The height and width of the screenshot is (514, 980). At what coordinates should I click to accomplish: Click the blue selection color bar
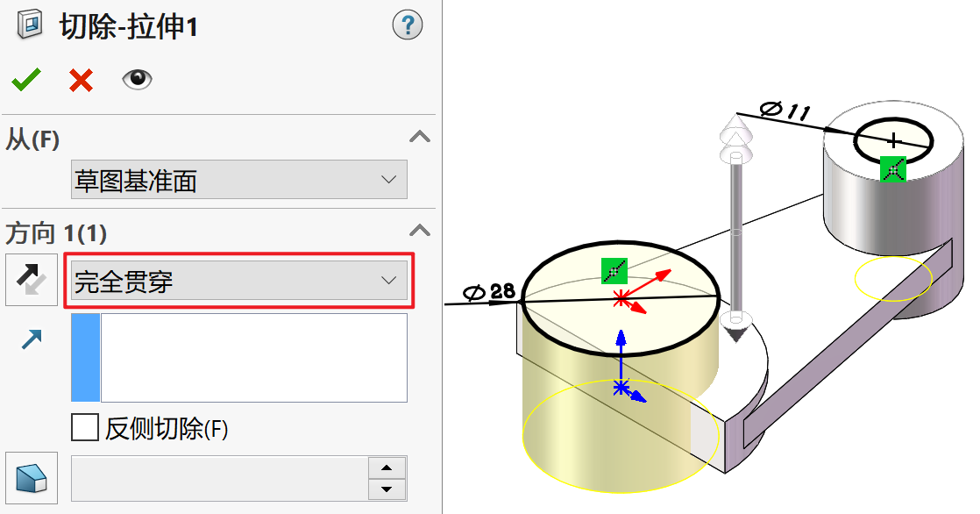click(86, 358)
